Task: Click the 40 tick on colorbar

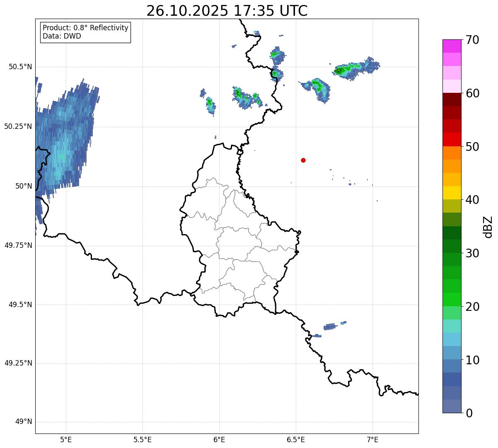Action: coord(472,200)
